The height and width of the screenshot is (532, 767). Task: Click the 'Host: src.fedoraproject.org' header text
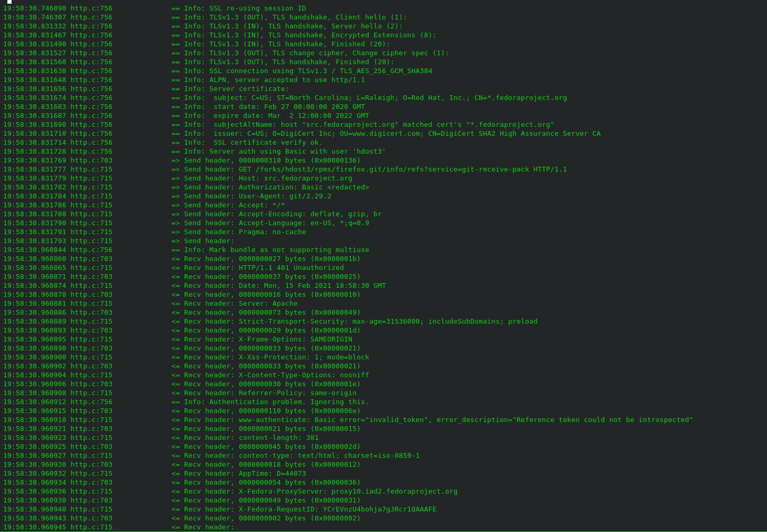tap(296, 178)
